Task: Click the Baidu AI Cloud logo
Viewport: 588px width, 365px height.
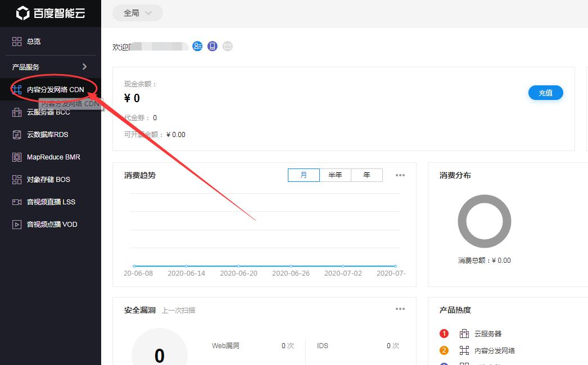Action: (x=51, y=13)
